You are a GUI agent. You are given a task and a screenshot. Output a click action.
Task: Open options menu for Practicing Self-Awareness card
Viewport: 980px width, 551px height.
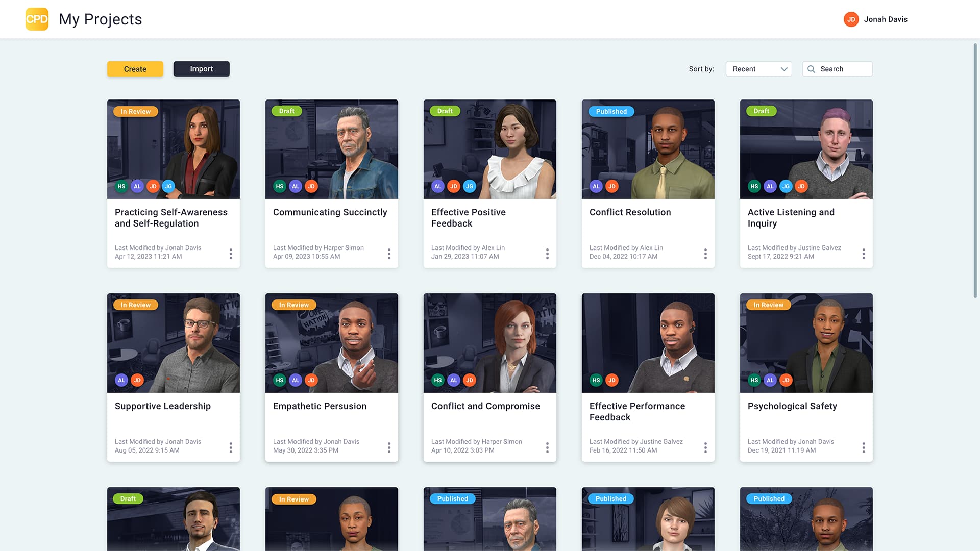pos(231,254)
